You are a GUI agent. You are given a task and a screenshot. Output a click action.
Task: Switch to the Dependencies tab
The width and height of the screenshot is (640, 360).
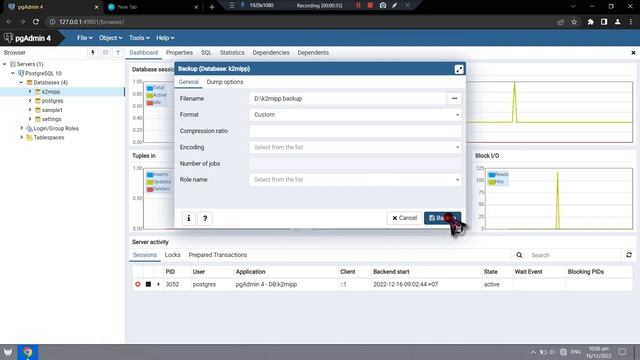(271, 53)
